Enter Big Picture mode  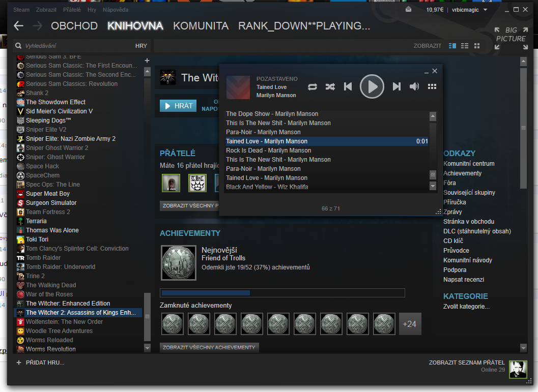(511, 39)
